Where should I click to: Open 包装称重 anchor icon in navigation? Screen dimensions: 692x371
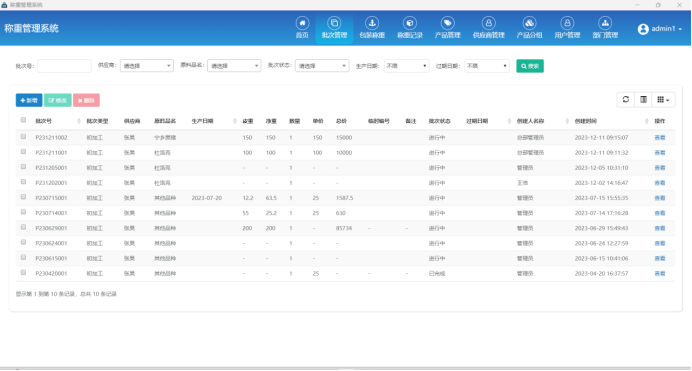coord(372,23)
